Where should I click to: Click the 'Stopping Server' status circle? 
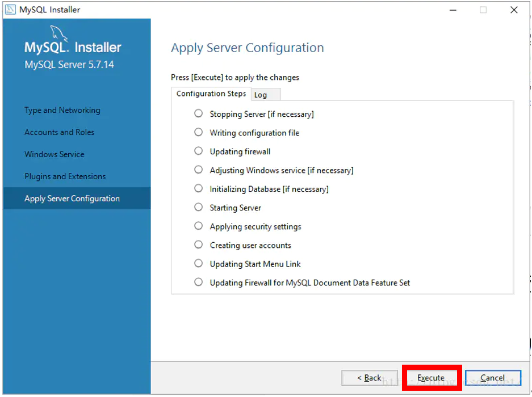click(198, 113)
